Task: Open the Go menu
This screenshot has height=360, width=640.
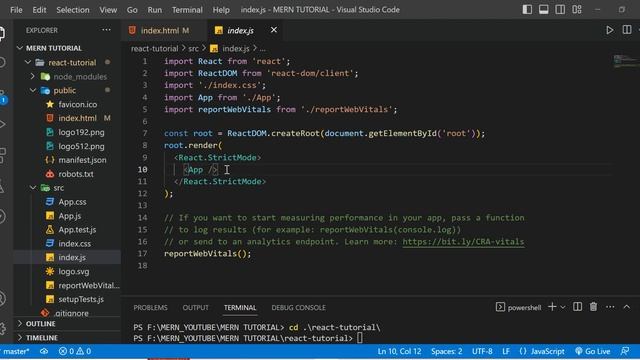Action: coord(132,10)
